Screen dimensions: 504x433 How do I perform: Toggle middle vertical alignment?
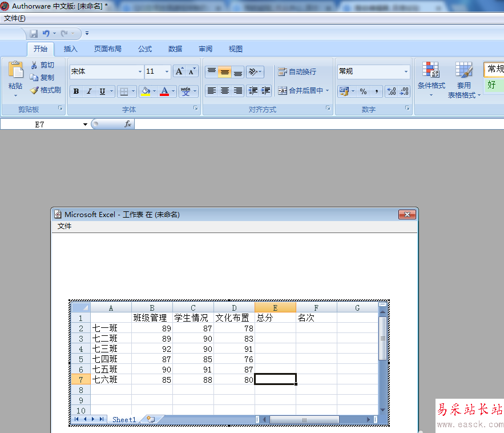(225, 72)
